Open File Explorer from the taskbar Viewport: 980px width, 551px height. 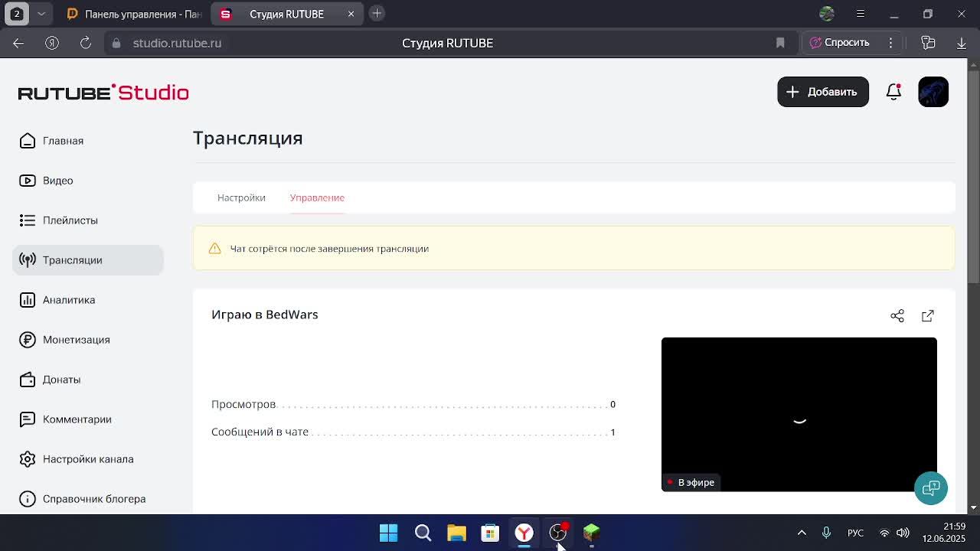pyautogui.click(x=456, y=533)
